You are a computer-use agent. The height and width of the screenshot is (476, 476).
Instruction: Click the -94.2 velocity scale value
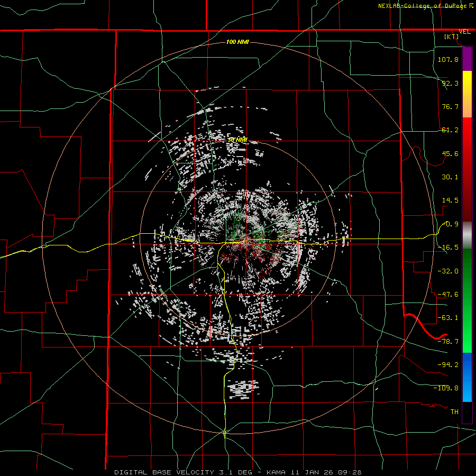point(448,364)
